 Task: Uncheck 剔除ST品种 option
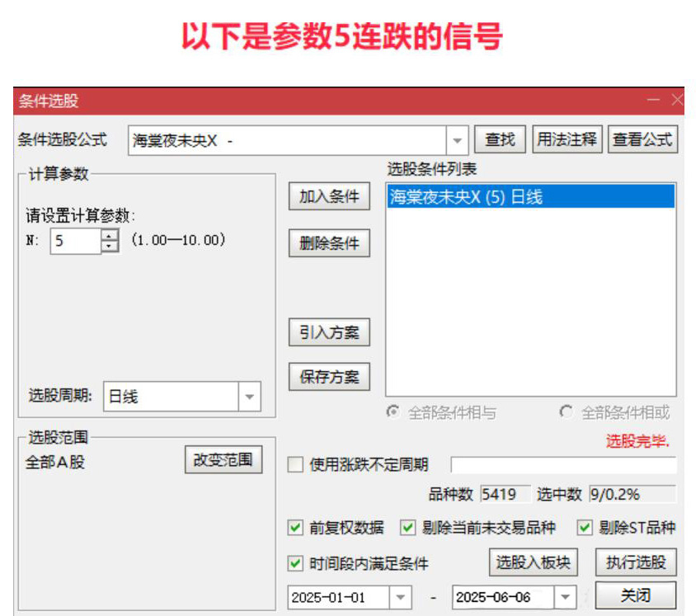[585, 527]
